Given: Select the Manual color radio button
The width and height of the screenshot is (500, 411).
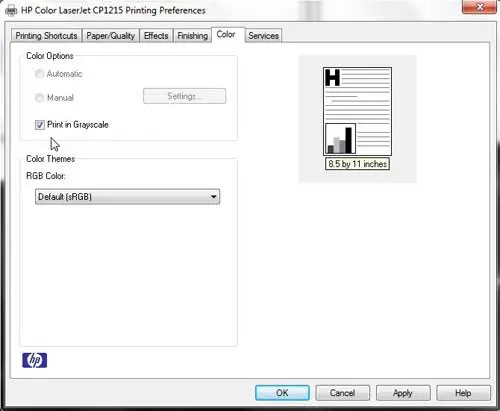Looking at the screenshot, I should point(39,98).
